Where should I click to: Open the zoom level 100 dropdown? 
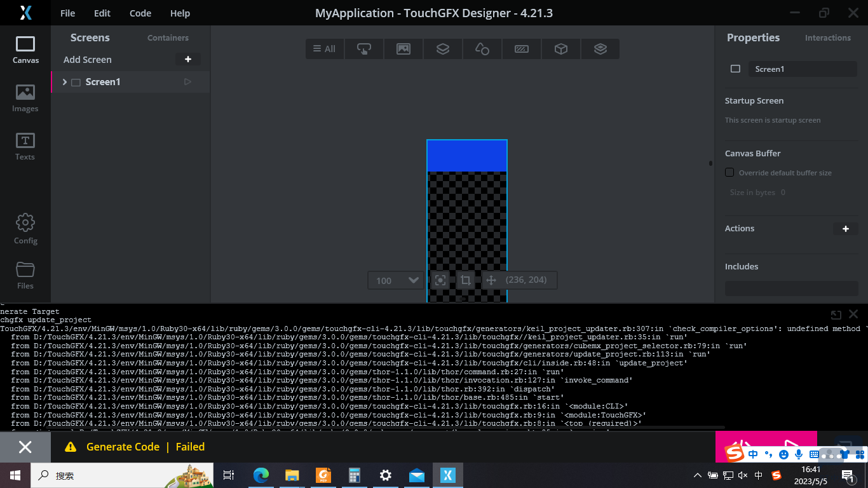click(x=395, y=280)
